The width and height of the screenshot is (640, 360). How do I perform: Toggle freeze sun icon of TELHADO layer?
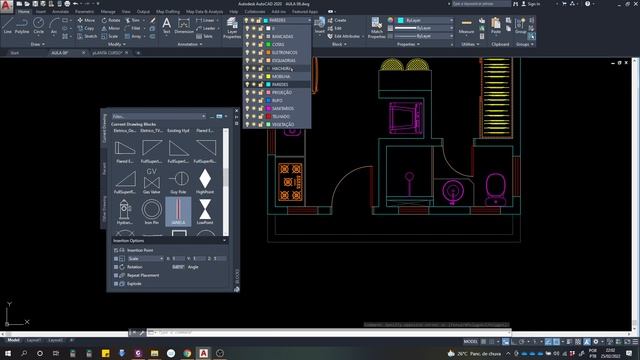coord(253,116)
